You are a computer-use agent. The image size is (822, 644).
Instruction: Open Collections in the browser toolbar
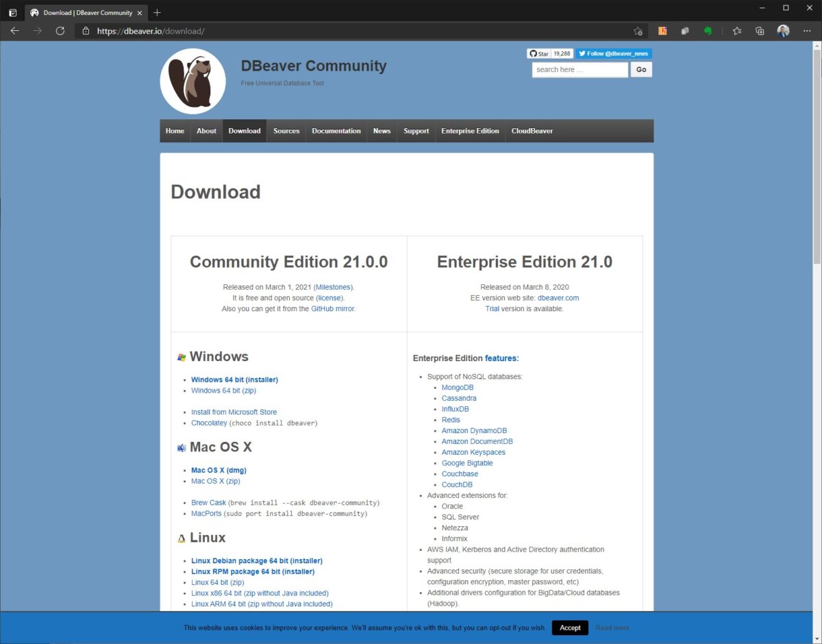[x=760, y=31]
